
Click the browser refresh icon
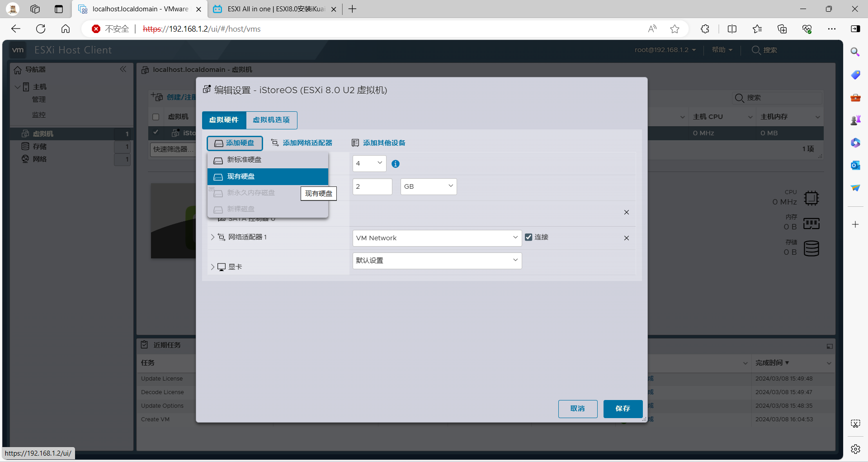coord(41,29)
